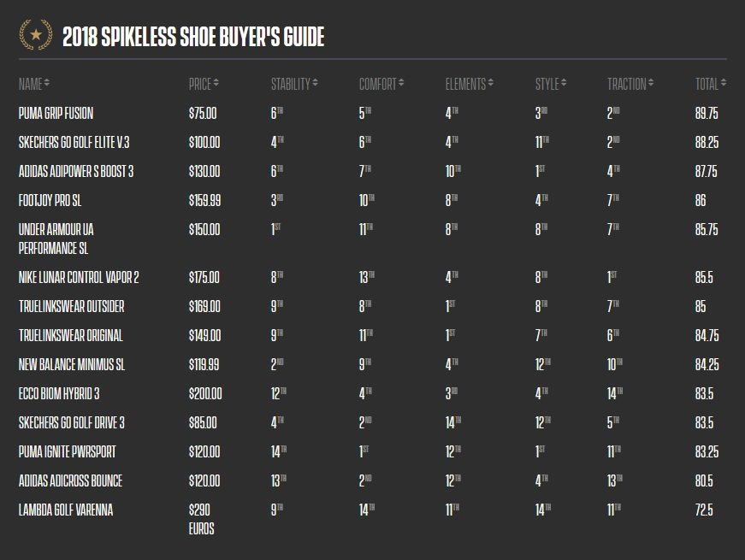Open TrueLinkswear Outsider entry

(71, 306)
